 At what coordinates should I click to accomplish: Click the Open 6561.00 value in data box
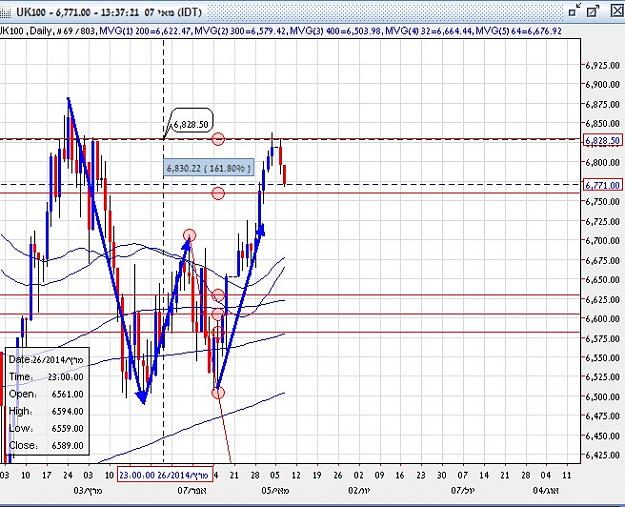[x=67, y=394]
